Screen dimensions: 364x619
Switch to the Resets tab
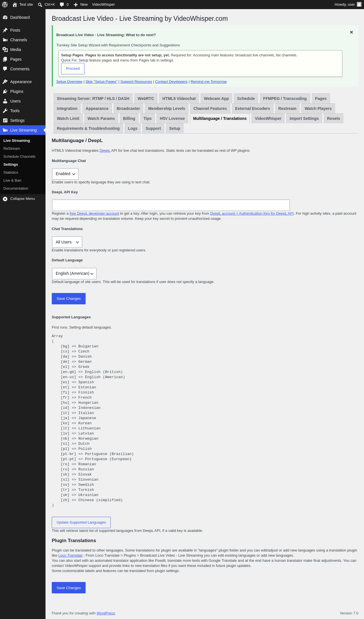(x=334, y=118)
